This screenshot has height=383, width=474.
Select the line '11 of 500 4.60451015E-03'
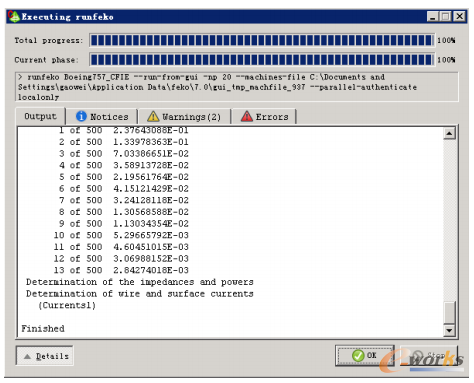pos(121,247)
